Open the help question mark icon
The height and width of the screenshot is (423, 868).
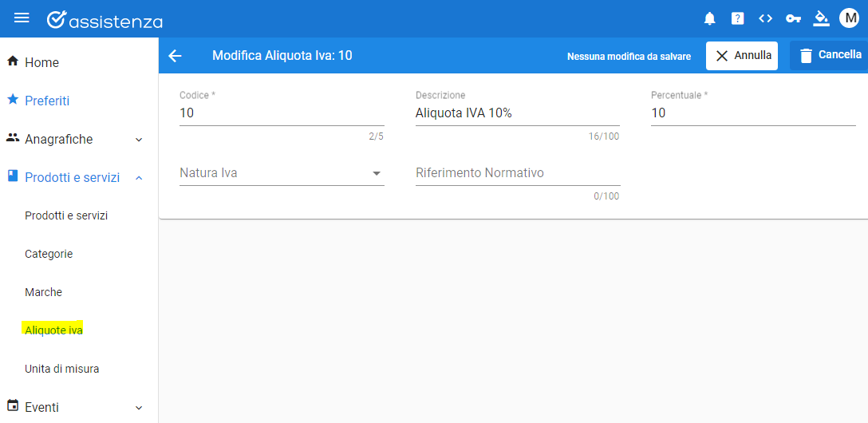coord(737,19)
